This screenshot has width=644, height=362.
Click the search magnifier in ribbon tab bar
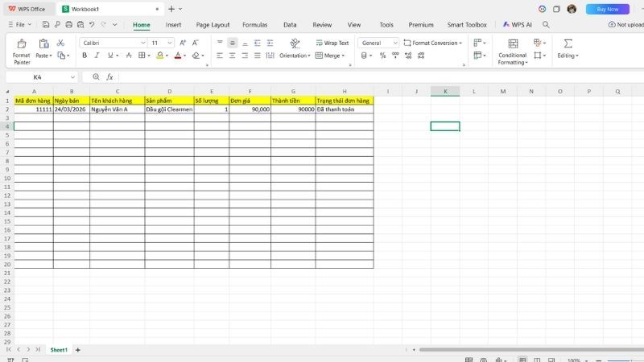(546, 25)
